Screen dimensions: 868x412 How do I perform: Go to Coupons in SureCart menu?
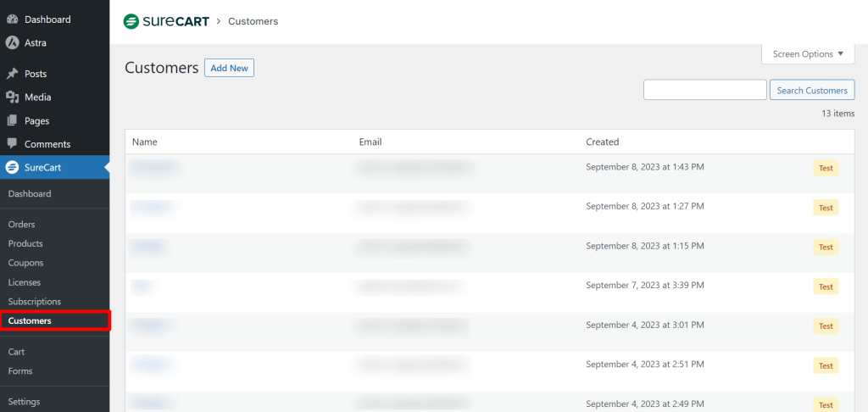click(25, 263)
